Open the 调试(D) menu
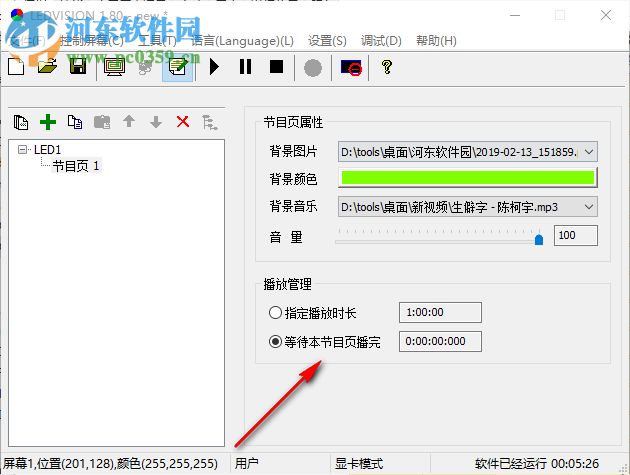This screenshot has width=630, height=475. coord(381,41)
